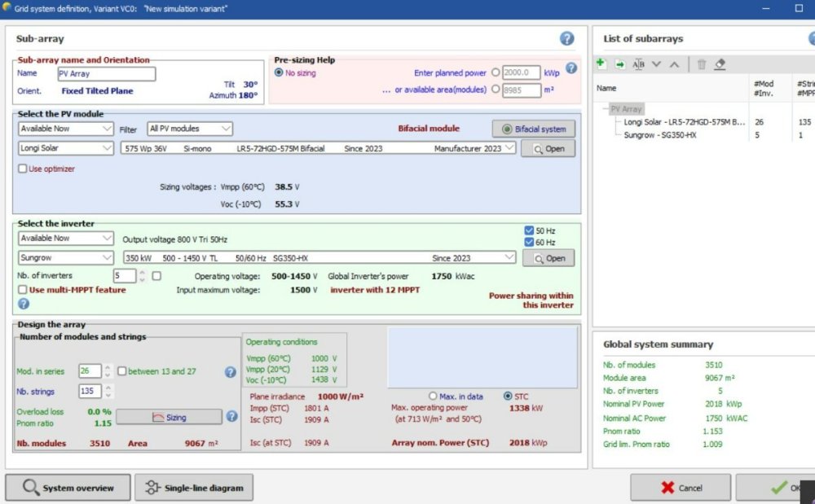Check Use multi-MPPT feature box
This screenshot has height=504, width=815.
[x=23, y=290]
